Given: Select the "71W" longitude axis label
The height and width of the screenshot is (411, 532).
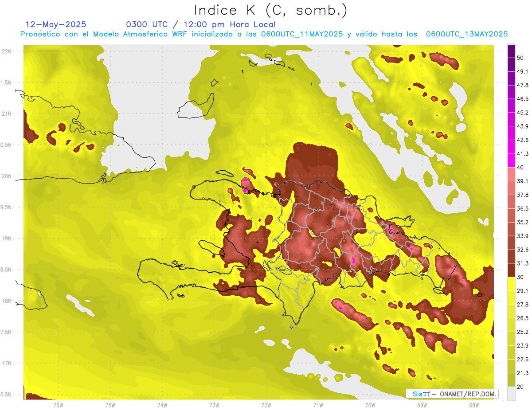Looking at the screenshot, I should point(318,405).
